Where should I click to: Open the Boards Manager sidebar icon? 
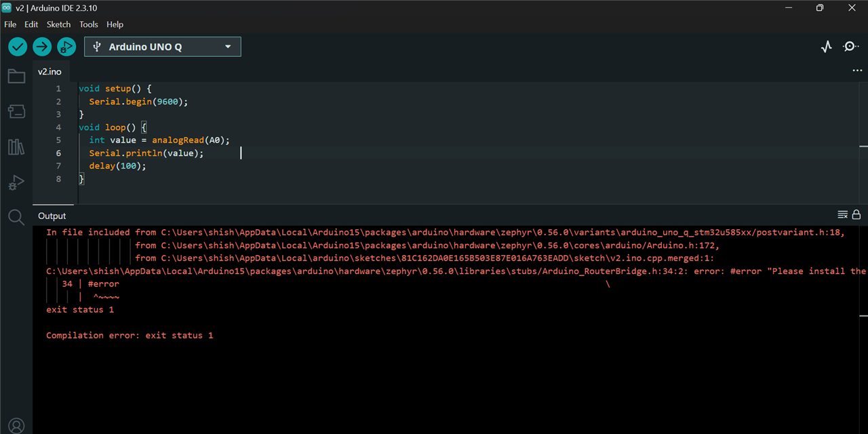tap(16, 111)
